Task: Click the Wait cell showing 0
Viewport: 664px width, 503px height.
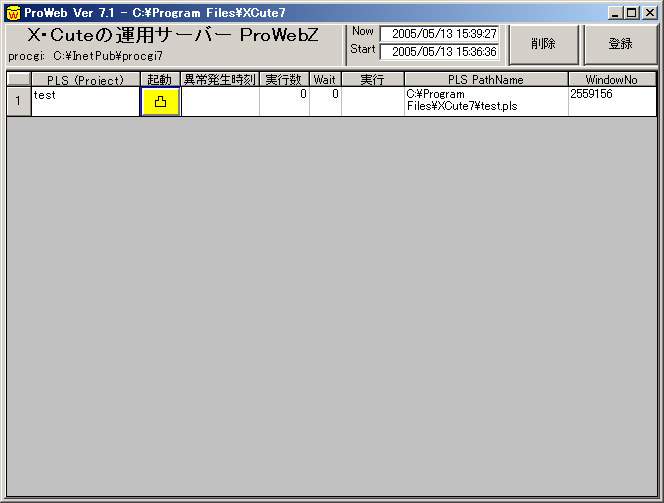Action: (325, 101)
